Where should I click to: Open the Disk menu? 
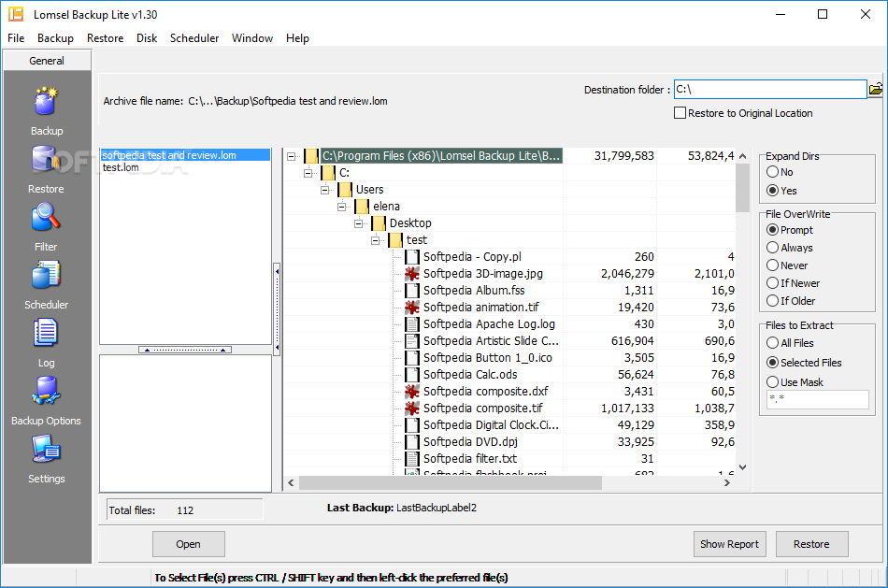(147, 38)
